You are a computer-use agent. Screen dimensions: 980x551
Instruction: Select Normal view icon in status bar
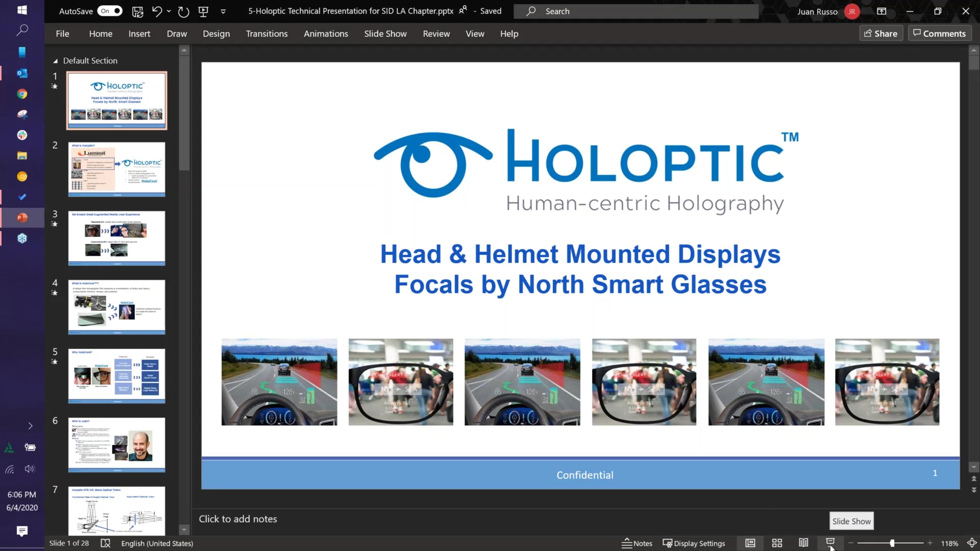pyautogui.click(x=750, y=543)
